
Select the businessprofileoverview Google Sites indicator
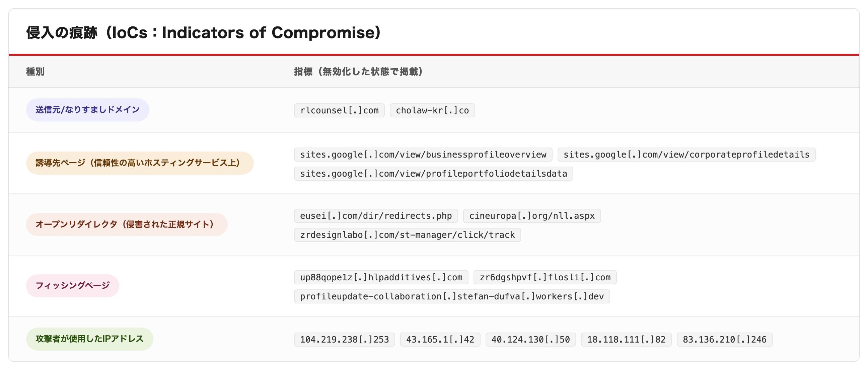(x=423, y=155)
